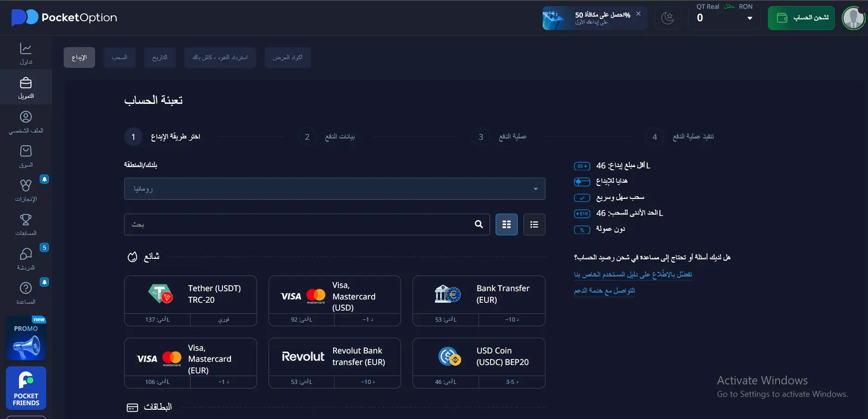Switch to the Deposit tab

click(79, 58)
